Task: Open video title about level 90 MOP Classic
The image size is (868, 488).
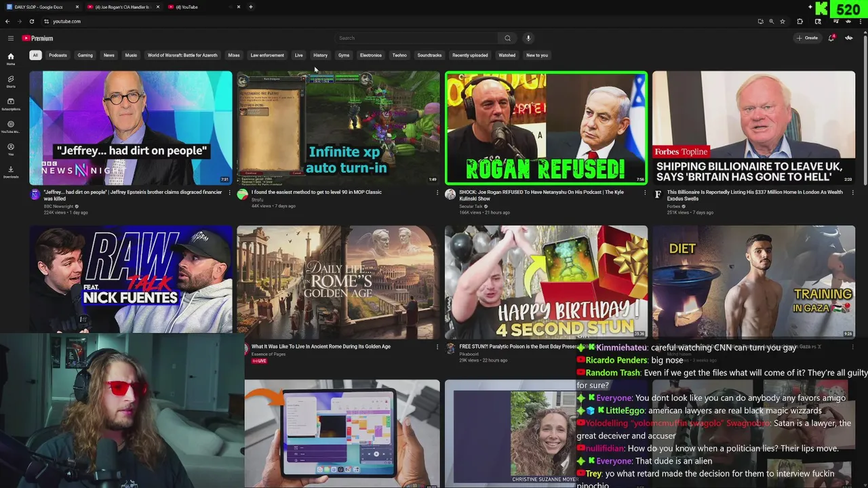Action: click(x=317, y=192)
